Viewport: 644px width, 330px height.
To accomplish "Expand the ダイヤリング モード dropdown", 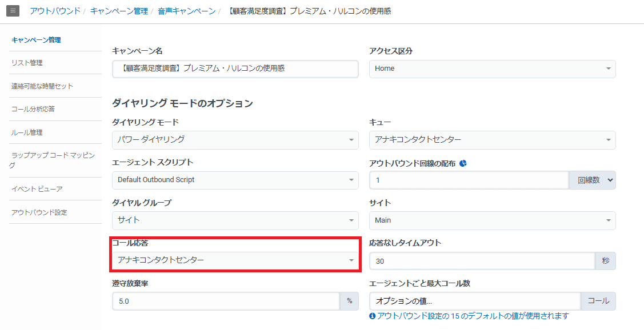I will 235,140.
